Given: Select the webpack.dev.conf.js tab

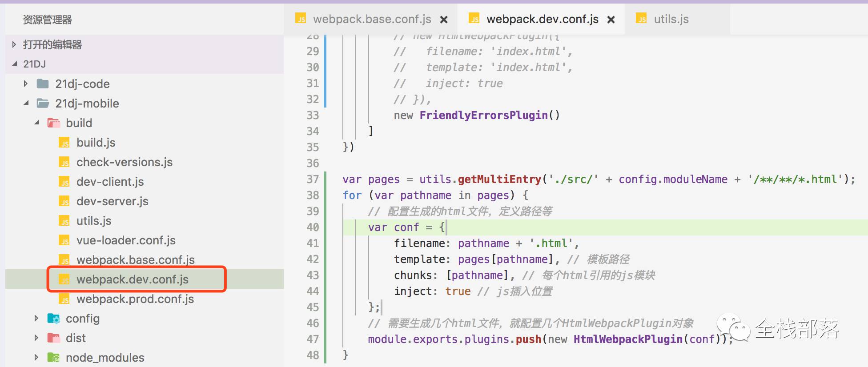Looking at the screenshot, I should (x=541, y=19).
